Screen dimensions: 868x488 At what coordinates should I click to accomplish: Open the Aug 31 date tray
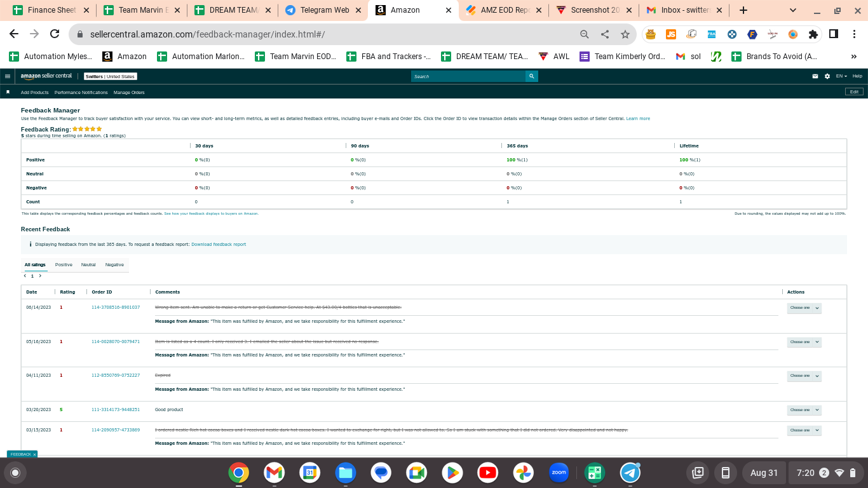pos(764,473)
